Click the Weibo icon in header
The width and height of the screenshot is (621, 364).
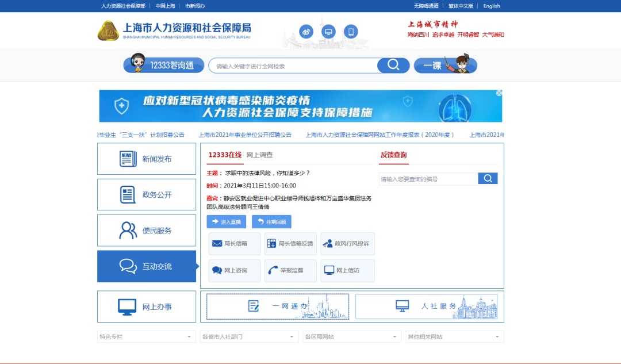coord(306,32)
